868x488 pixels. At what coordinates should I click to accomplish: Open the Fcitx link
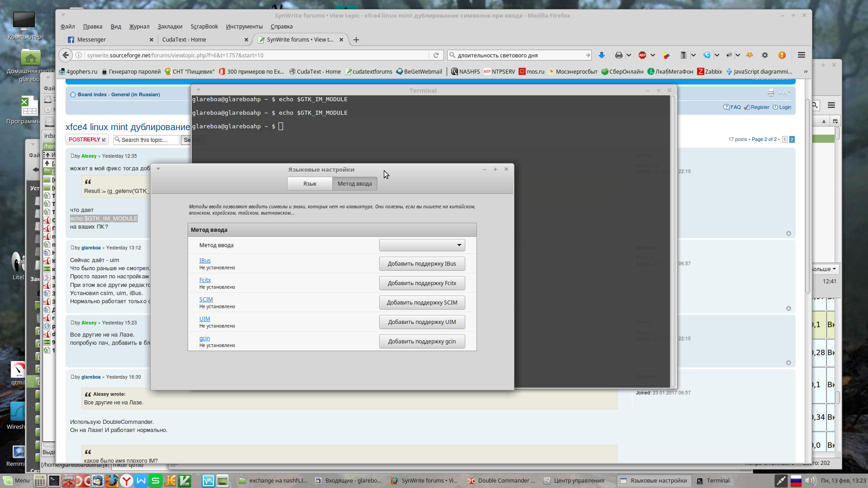tap(205, 280)
